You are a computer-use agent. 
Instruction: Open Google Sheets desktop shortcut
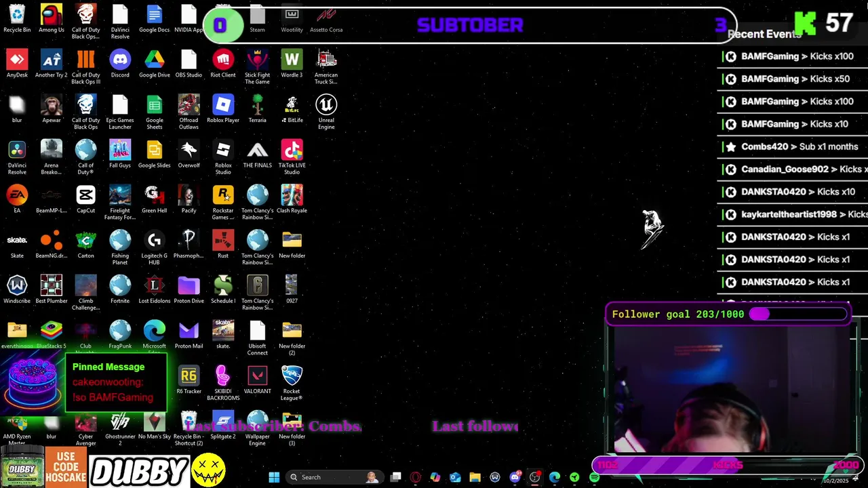click(154, 112)
